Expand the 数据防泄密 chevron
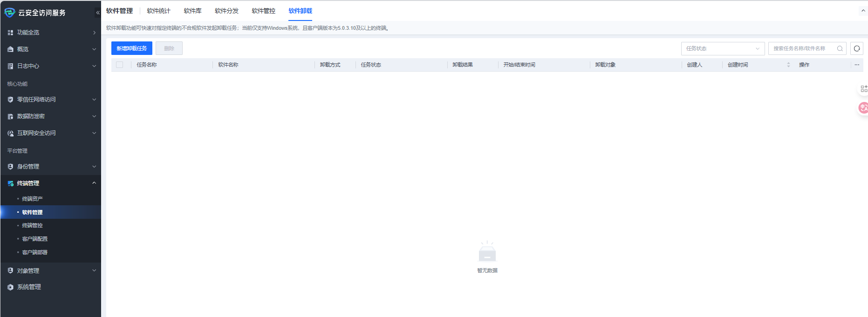This screenshot has height=317, width=868. click(94, 116)
